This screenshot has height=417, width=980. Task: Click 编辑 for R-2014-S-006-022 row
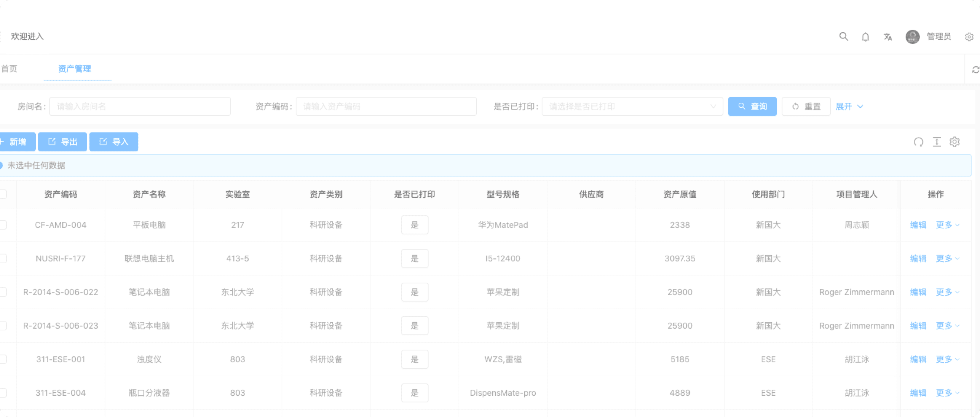coord(918,292)
